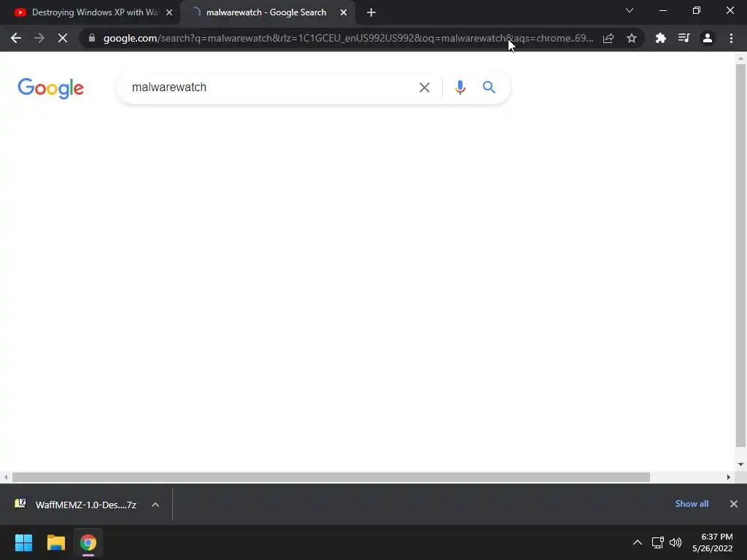Share this page via share icon
Screen dimensions: 747x560
point(608,38)
